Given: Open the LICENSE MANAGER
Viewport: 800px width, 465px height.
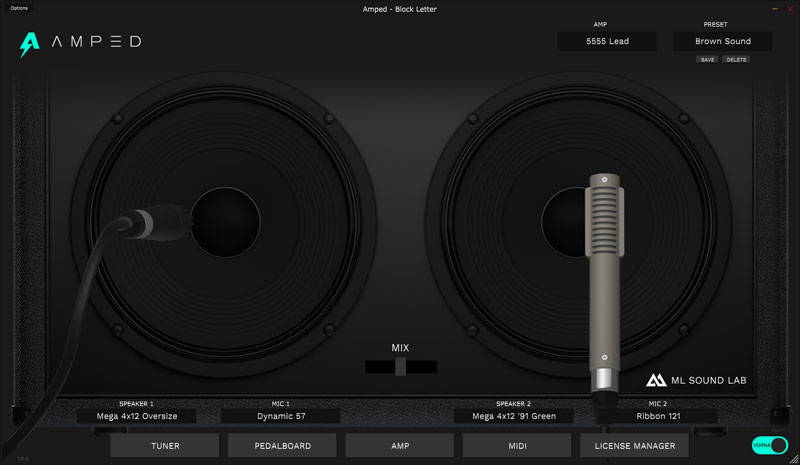Looking at the screenshot, I should point(635,446).
